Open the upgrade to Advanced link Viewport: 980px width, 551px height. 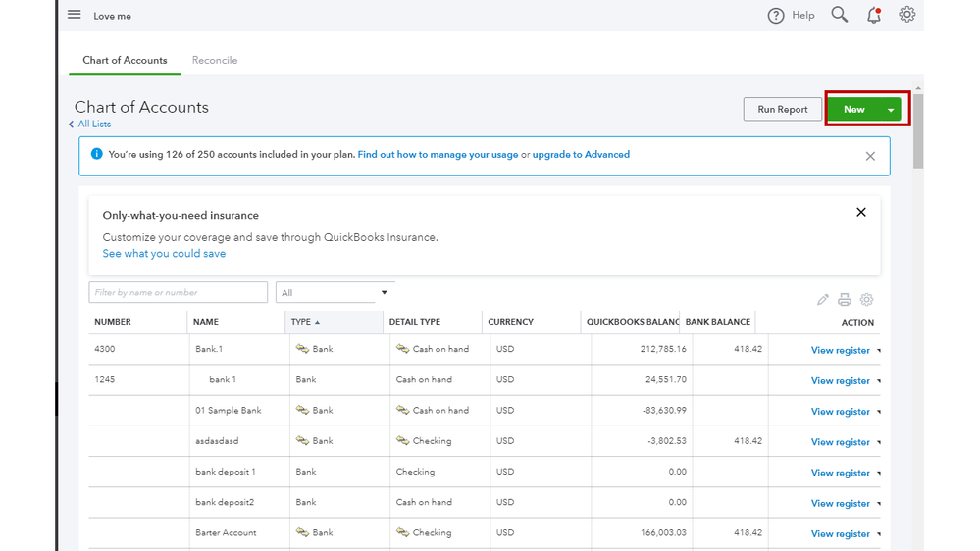point(581,155)
